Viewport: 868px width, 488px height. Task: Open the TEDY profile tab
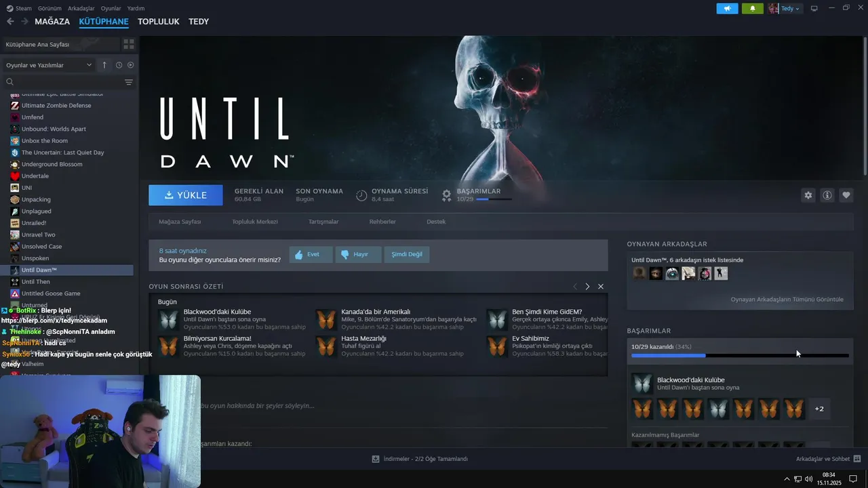click(199, 22)
